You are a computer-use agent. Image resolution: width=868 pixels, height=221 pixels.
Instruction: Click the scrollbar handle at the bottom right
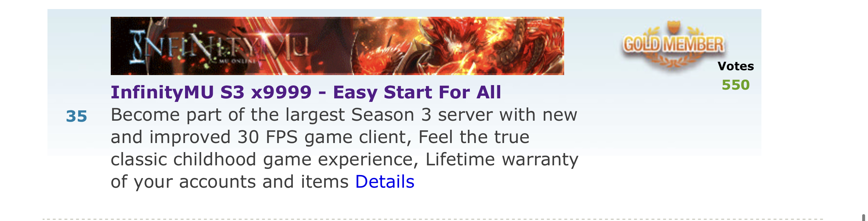coord(863,217)
